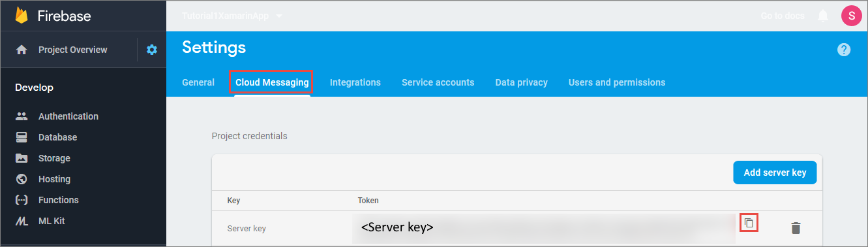Click the Token column header
The image size is (868, 247).
pos(368,200)
